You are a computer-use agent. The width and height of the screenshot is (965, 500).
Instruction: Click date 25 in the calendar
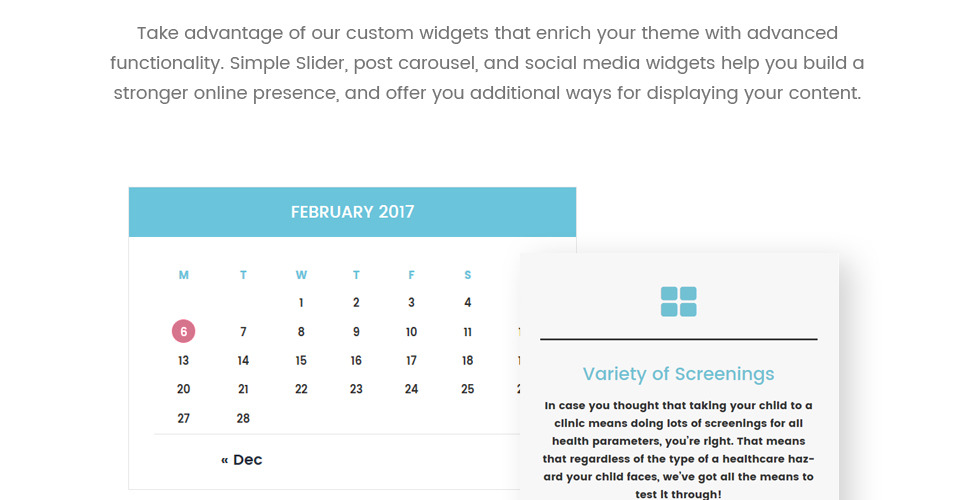pos(467,390)
